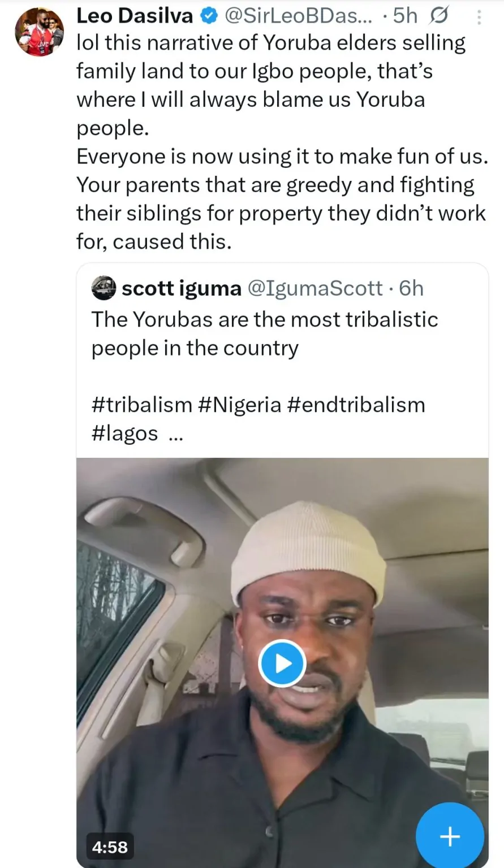
Task: Click the 5h post timestamp
Action: click(x=405, y=16)
